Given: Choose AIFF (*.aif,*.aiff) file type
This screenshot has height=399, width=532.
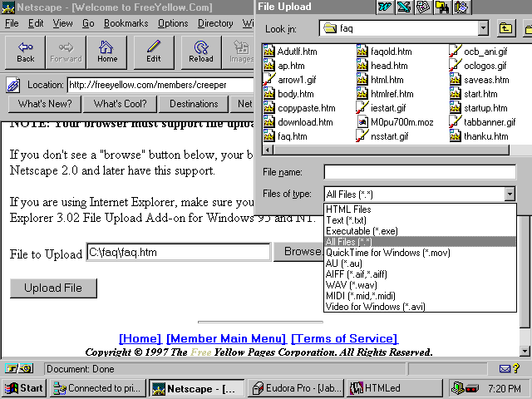Looking at the screenshot, I should 420,274.
